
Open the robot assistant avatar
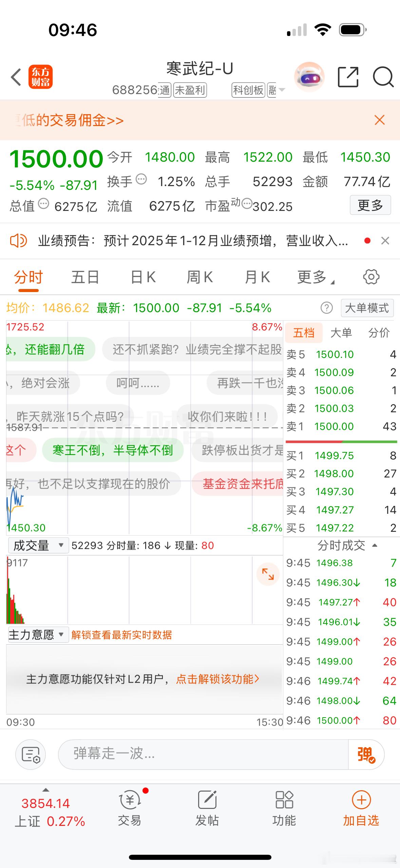tap(309, 77)
